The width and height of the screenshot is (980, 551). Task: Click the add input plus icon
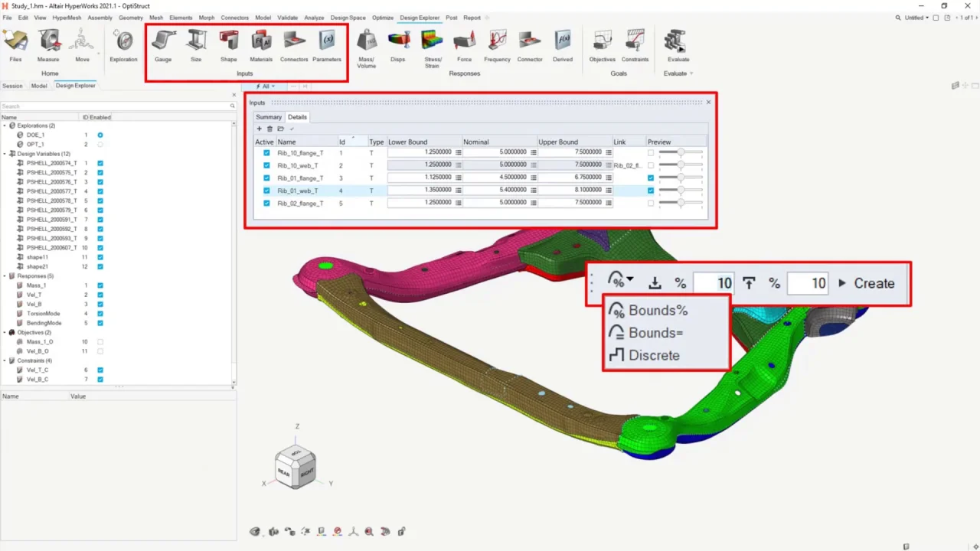coord(259,129)
